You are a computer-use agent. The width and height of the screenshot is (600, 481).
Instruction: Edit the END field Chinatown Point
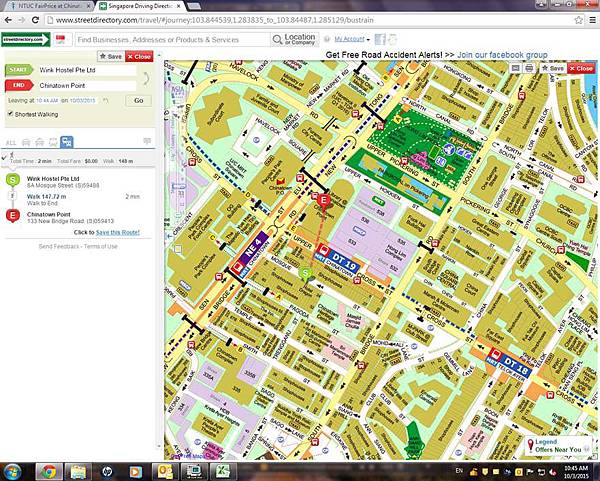coord(86,85)
